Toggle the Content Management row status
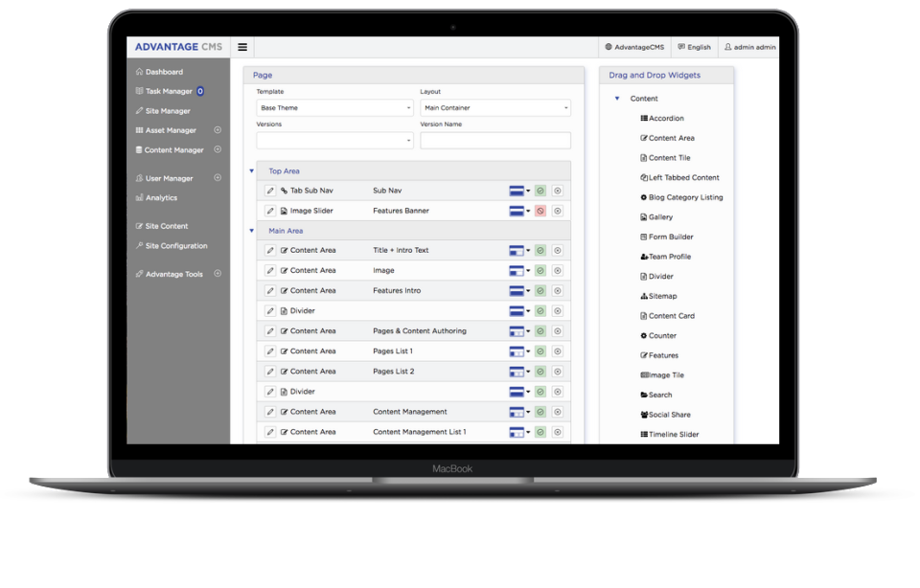The height and width of the screenshot is (588, 920). (540, 411)
